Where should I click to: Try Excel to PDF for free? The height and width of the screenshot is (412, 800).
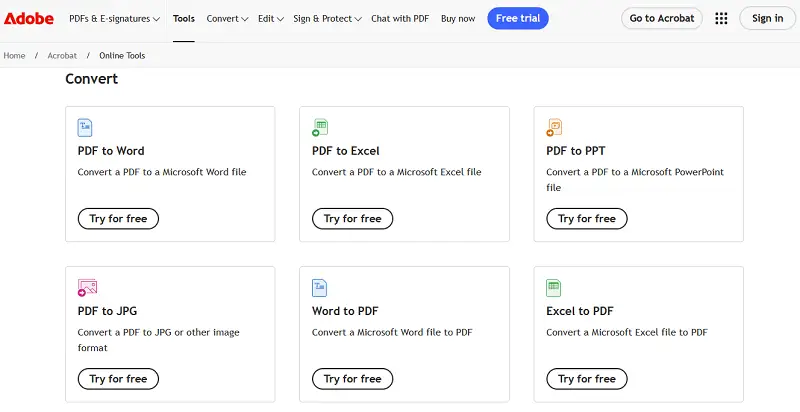(x=587, y=379)
